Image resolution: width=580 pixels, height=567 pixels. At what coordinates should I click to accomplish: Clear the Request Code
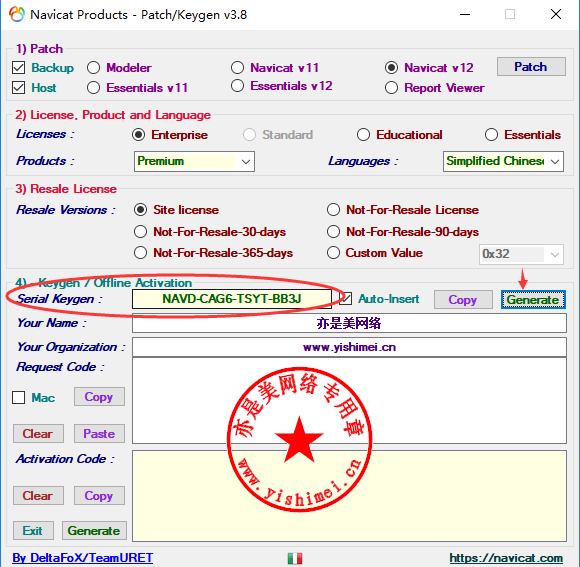[x=38, y=433]
